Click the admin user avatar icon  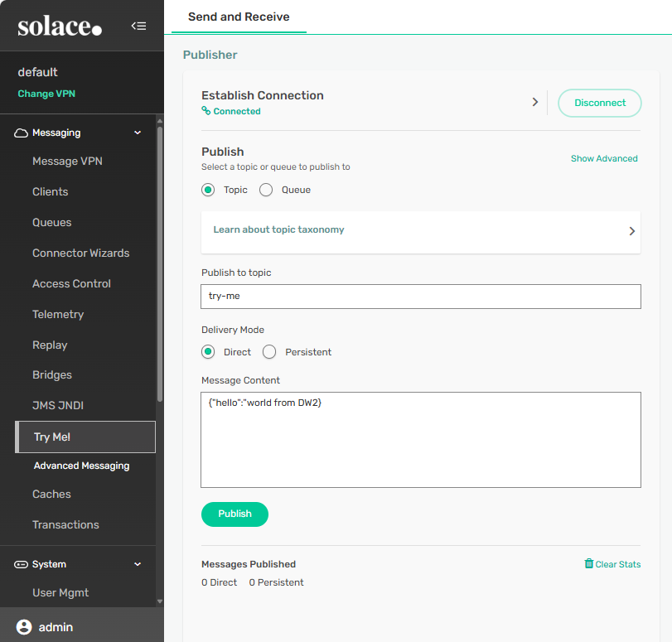pos(24,627)
